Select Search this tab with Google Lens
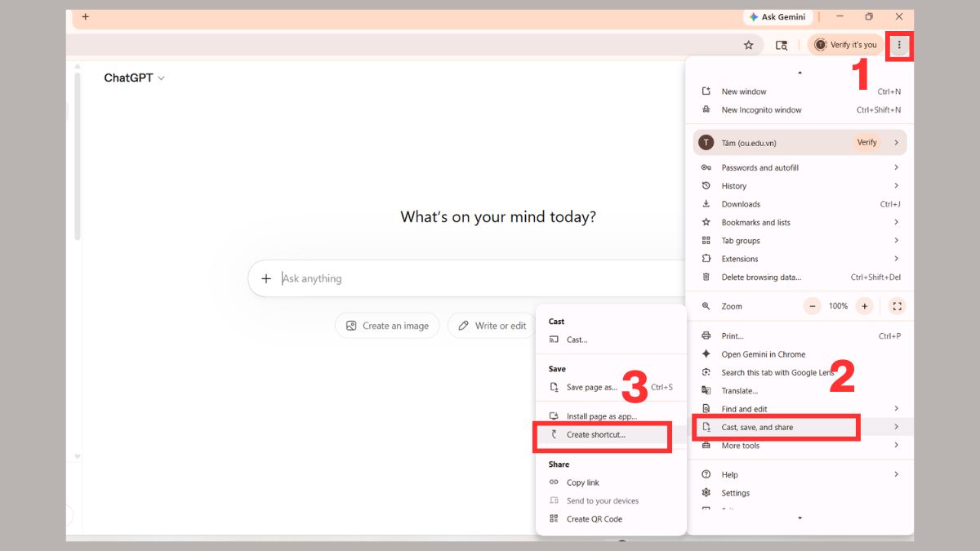This screenshot has height=551, width=980. tap(800, 372)
